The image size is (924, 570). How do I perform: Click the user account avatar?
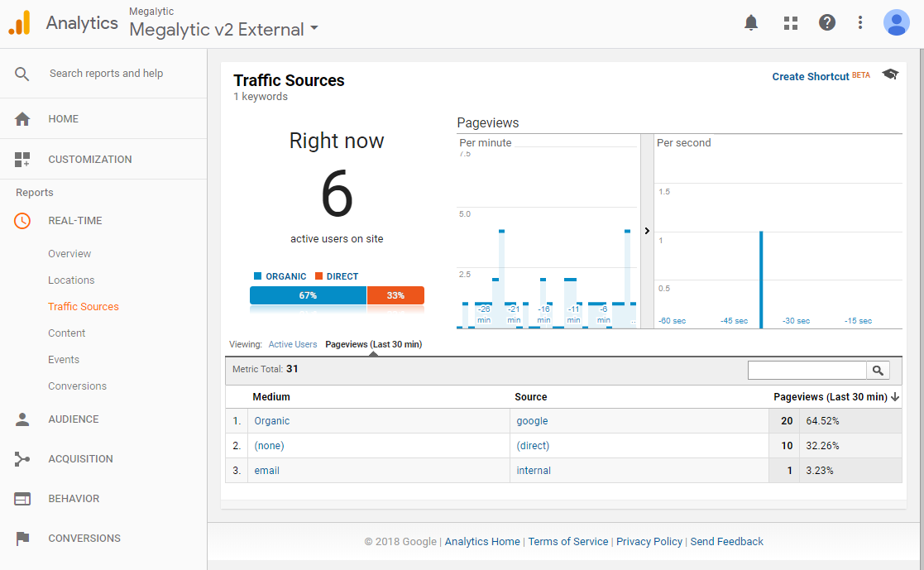(896, 22)
